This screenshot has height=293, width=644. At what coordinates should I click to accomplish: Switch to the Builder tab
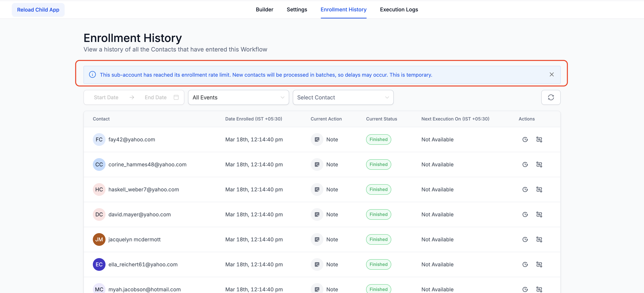[x=264, y=10]
